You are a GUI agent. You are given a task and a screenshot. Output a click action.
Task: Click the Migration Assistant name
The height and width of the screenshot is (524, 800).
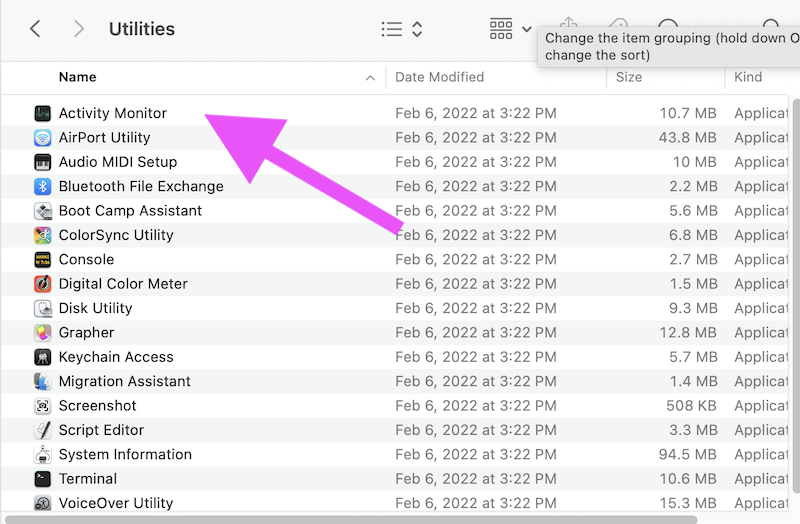[x=124, y=382]
